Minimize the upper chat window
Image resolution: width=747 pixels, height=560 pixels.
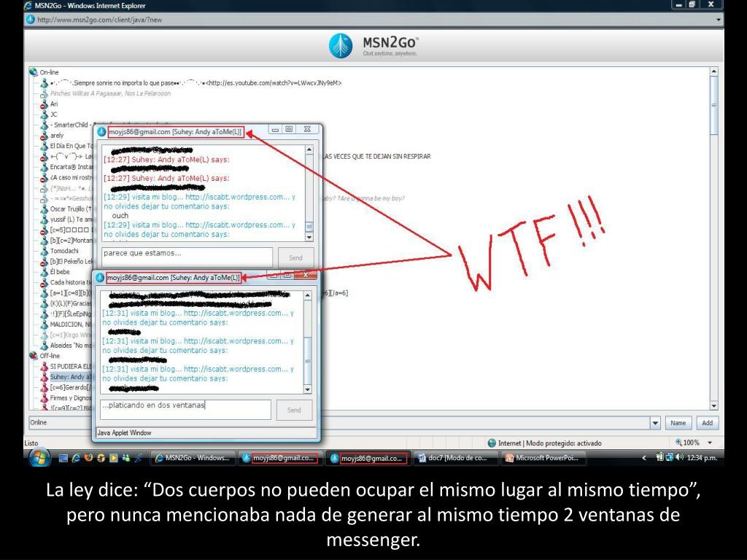[275, 129]
